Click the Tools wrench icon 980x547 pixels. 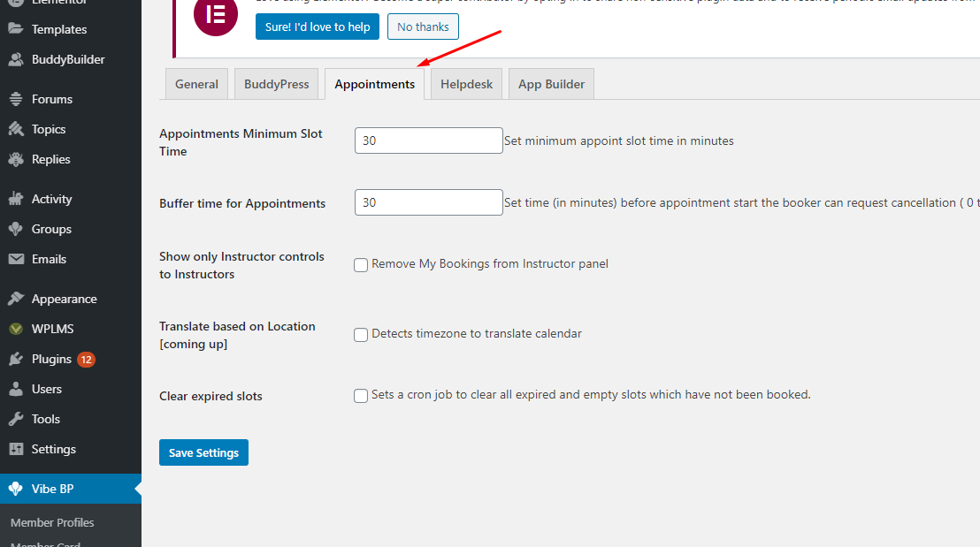coord(16,418)
